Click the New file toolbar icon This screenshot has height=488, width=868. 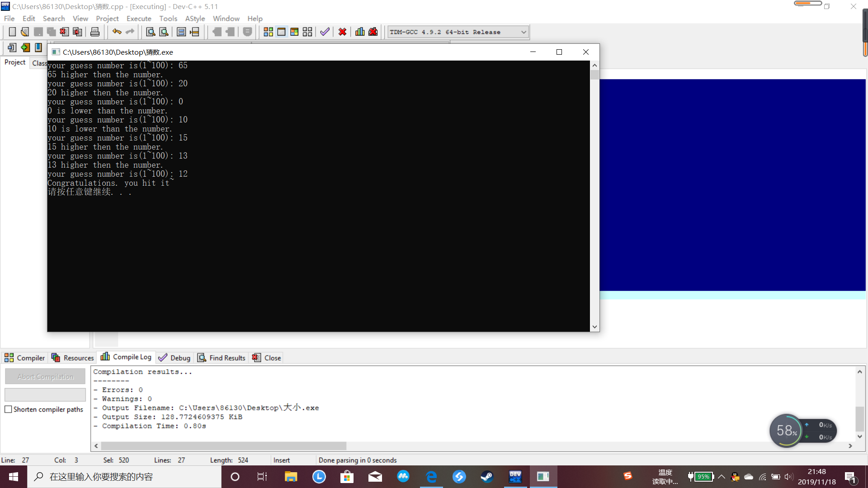tap(12, 32)
